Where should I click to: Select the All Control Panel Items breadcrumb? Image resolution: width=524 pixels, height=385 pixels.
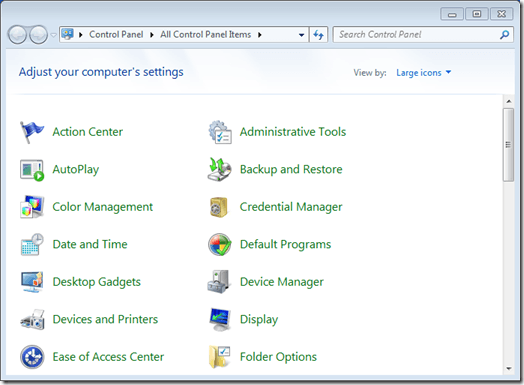(x=205, y=34)
